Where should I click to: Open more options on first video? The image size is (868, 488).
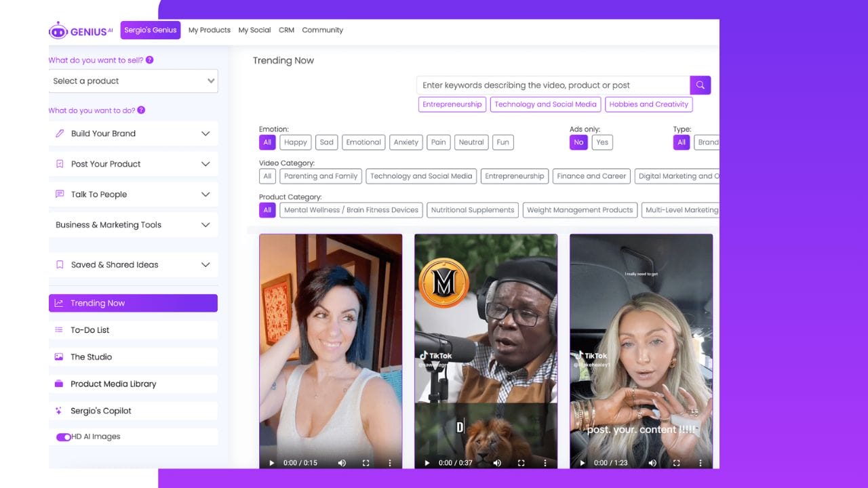pos(389,463)
